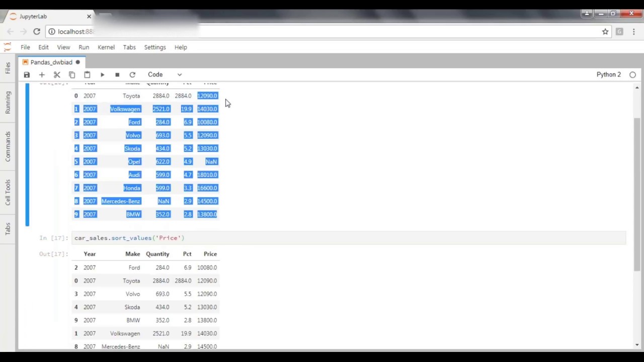
Task: Click the code cell car_sales.sort_values('Price')
Action: [x=349, y=238]
